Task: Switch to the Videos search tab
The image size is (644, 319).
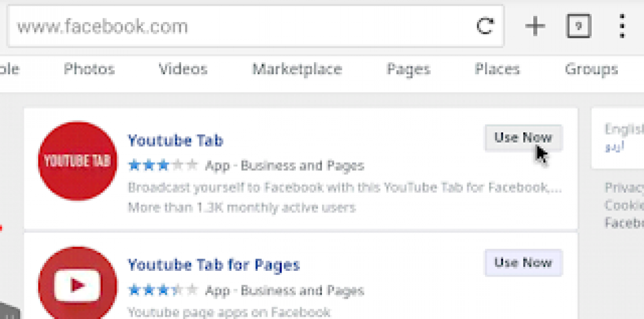Action: click(183, 70)
